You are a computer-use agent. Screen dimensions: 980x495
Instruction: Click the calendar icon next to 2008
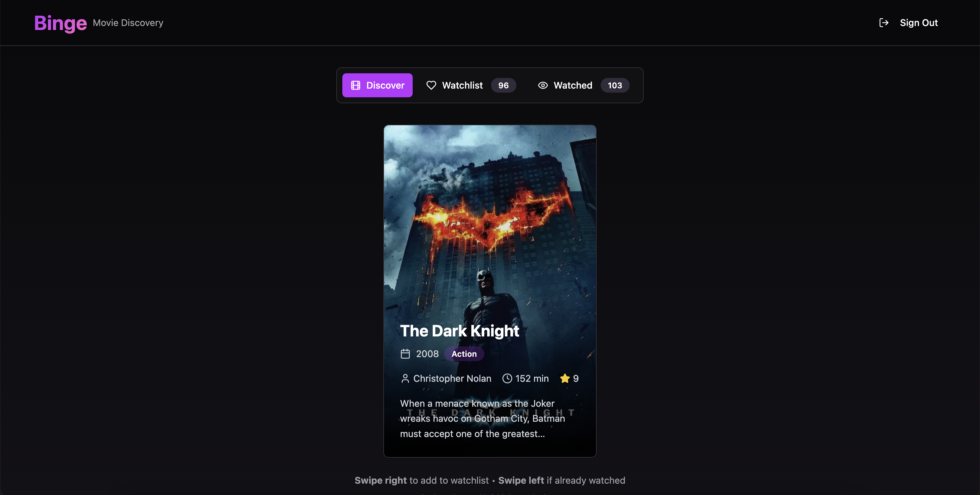coord(405,354)
